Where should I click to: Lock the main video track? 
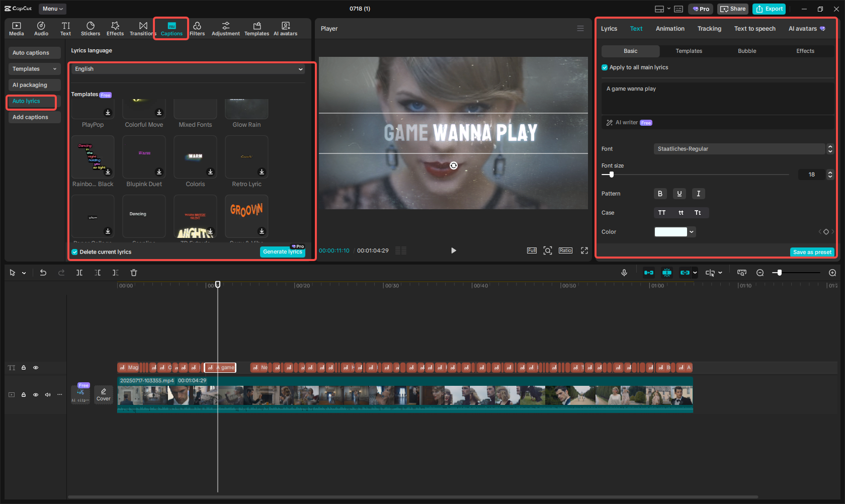pyautogui.click(x=24, y=395)
